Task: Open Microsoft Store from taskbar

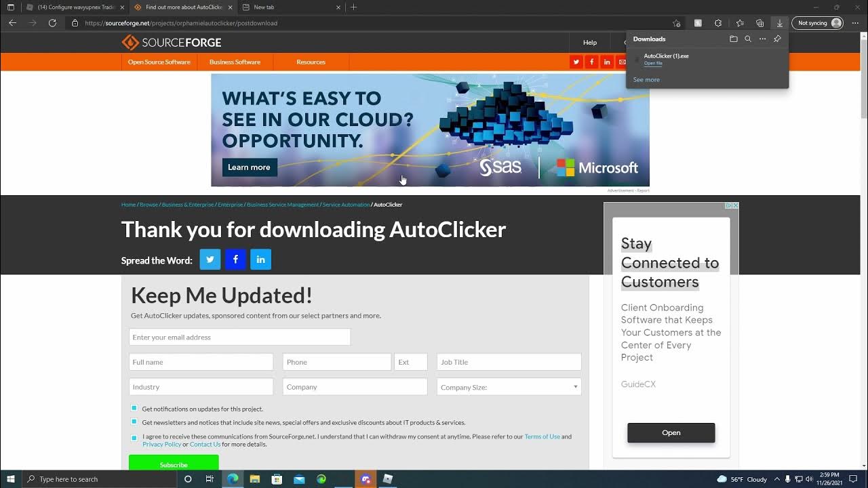Action: point(277,479)
